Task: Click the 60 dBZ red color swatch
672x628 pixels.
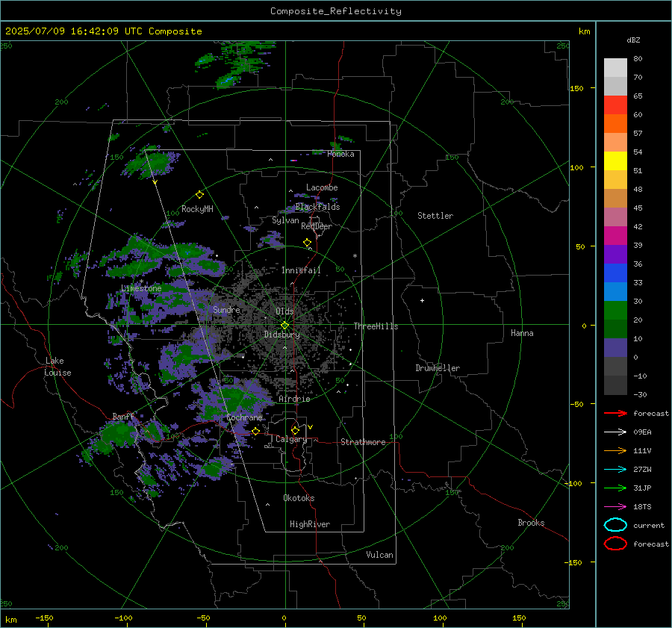Action: click(615, 105)
